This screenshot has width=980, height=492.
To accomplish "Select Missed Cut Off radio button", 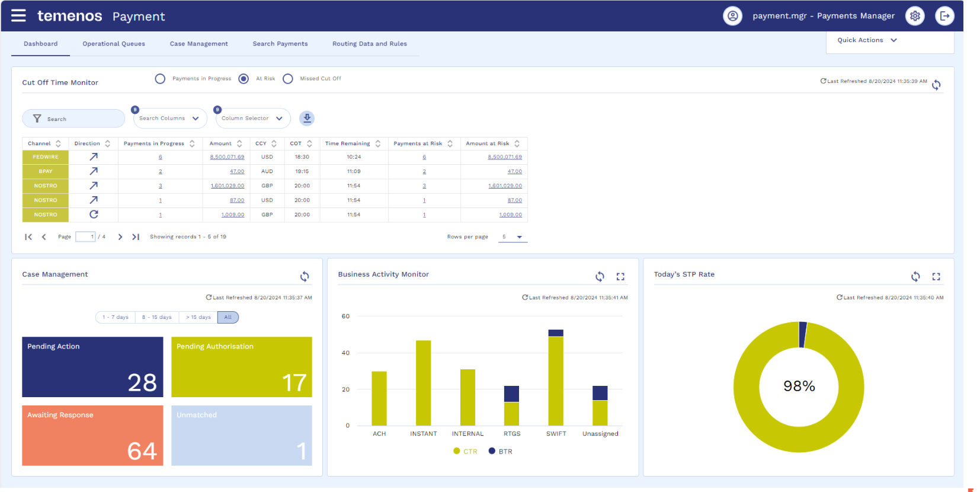I will pos(288,79).
